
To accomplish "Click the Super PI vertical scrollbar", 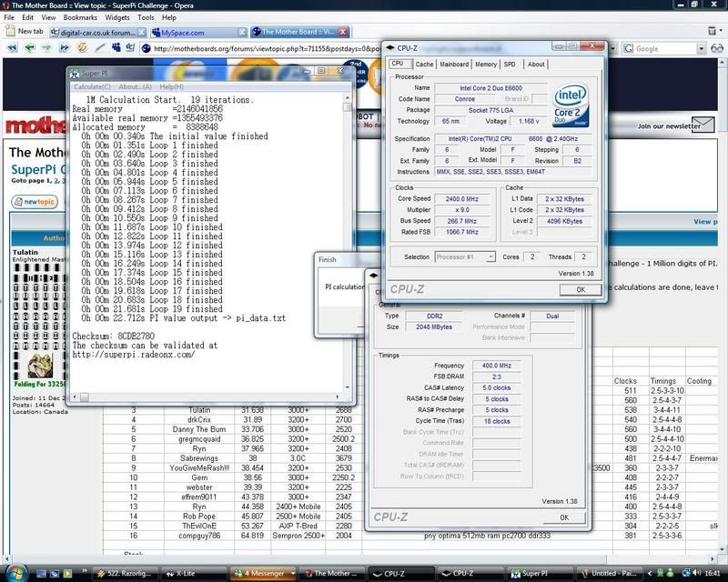I will [347, 241].
